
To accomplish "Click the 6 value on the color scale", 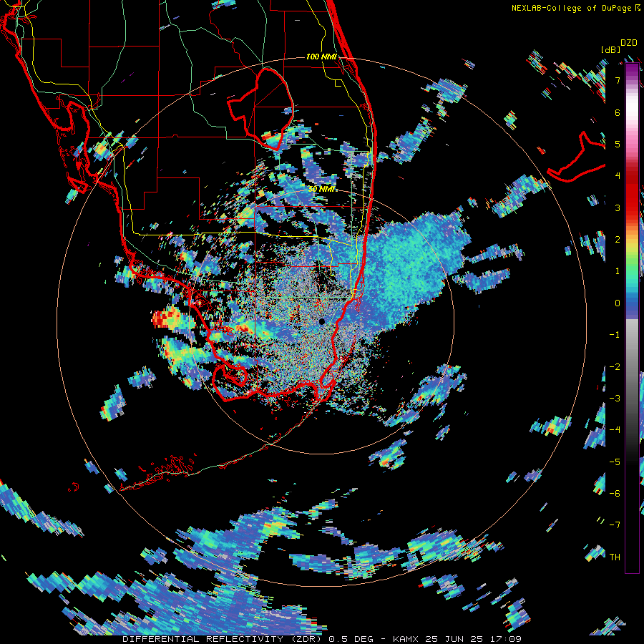I will (x=618, y=112).
